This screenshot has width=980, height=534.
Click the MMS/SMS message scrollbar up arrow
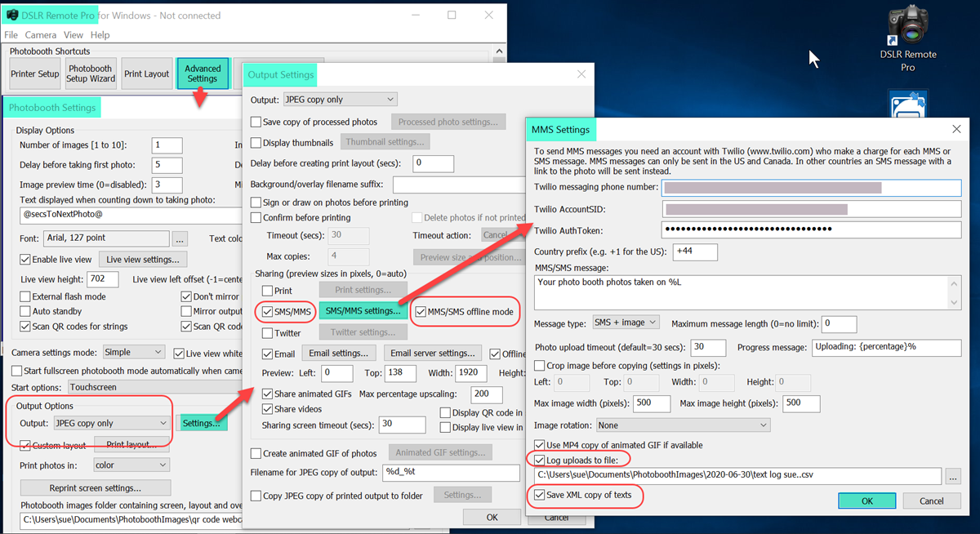tap(955, 282)
